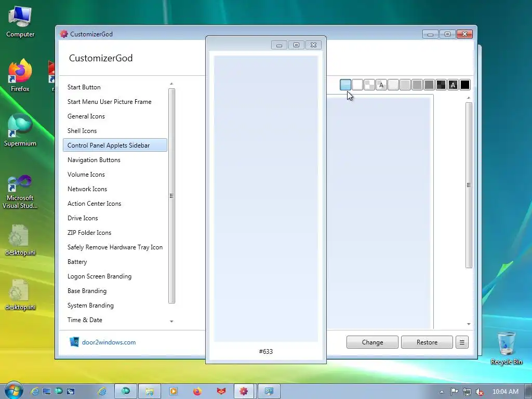Select the upper desktop.ini file icon

[20, 240]
